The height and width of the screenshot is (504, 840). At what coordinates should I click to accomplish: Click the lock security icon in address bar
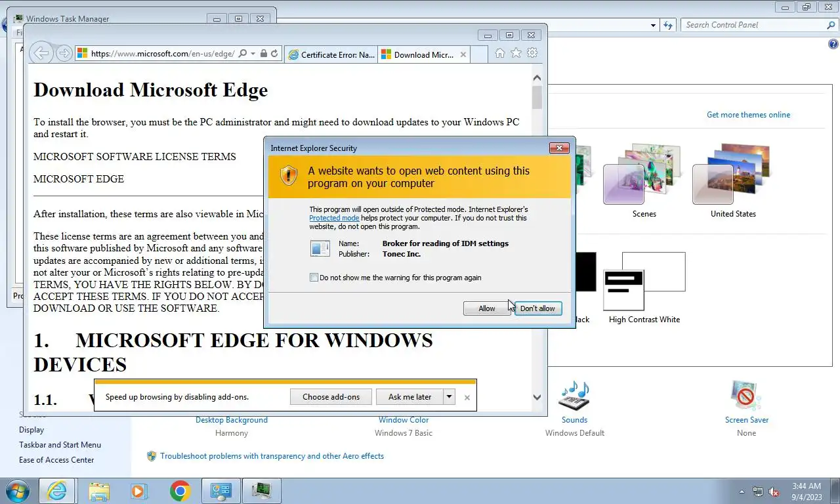(263, 54)
